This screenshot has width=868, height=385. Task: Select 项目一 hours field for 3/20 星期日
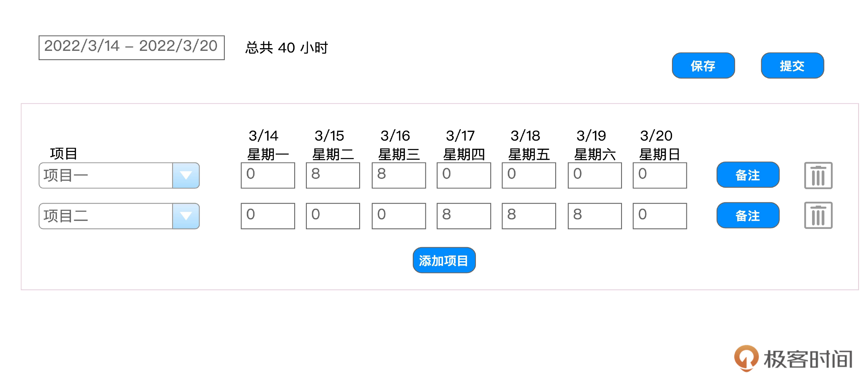(659, 175)
